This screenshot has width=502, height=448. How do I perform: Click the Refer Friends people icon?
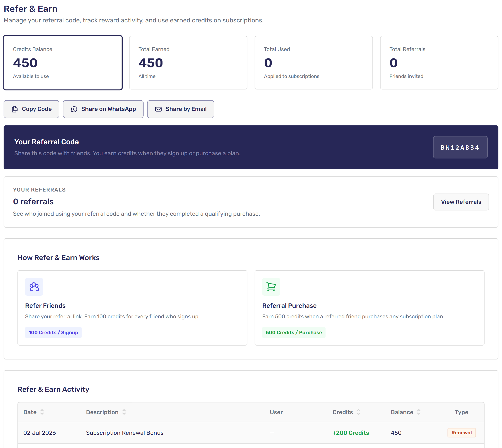[x=34, y=286]
